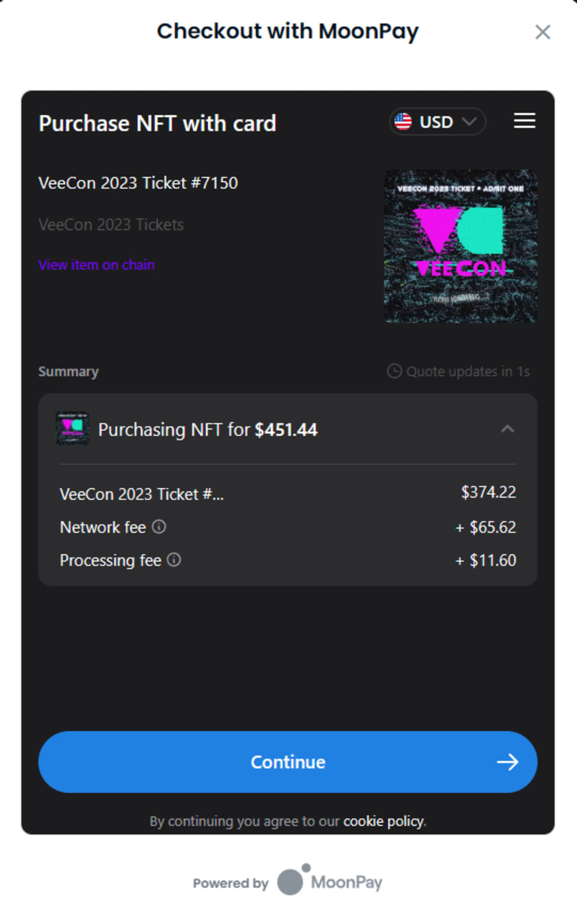
Task: Click the VeeCon 2023 Tickets collection name
Action: pyautogui.click(x=111, y=225)
